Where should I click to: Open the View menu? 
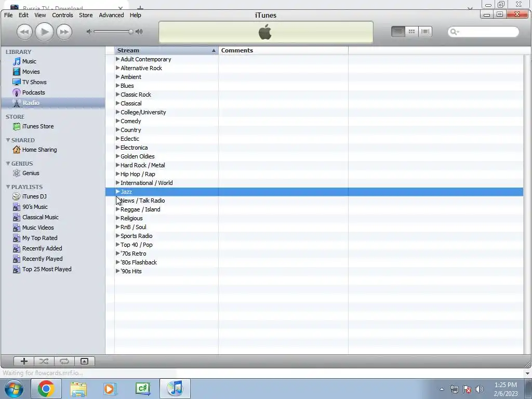[x=40, y=15]
